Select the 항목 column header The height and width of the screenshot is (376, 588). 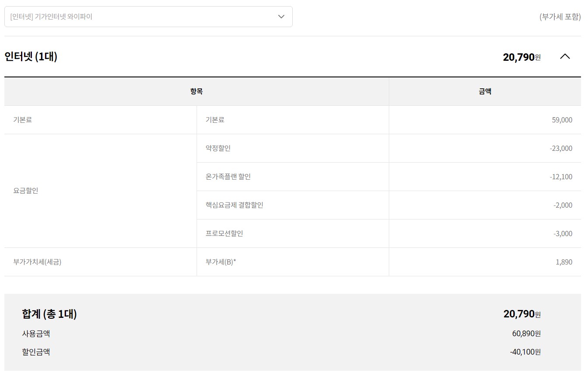point(196,91)
